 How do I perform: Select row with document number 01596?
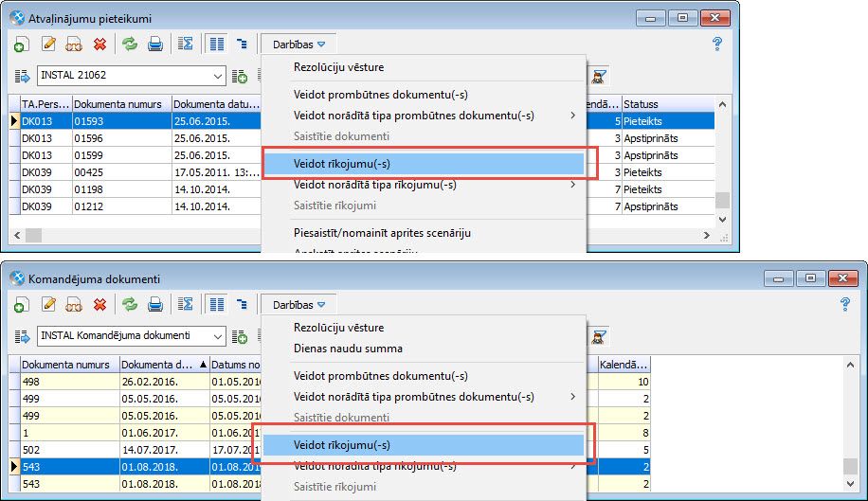[122, 138]
